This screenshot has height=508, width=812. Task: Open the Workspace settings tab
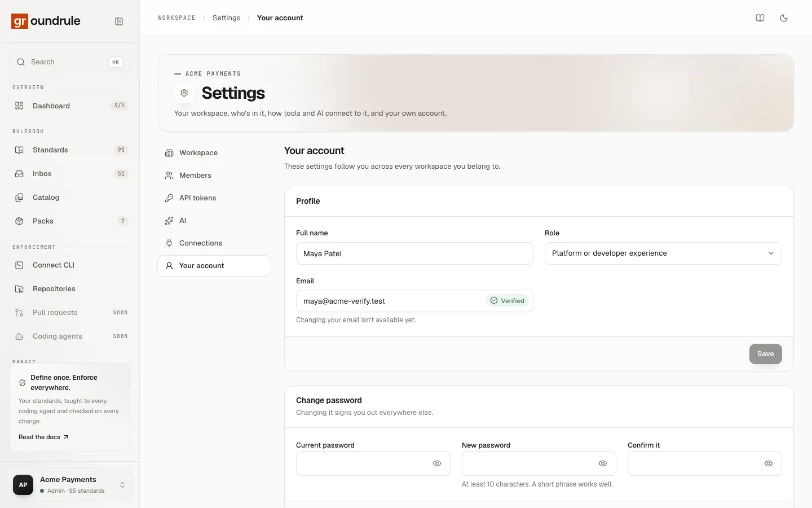click(214, 153)
